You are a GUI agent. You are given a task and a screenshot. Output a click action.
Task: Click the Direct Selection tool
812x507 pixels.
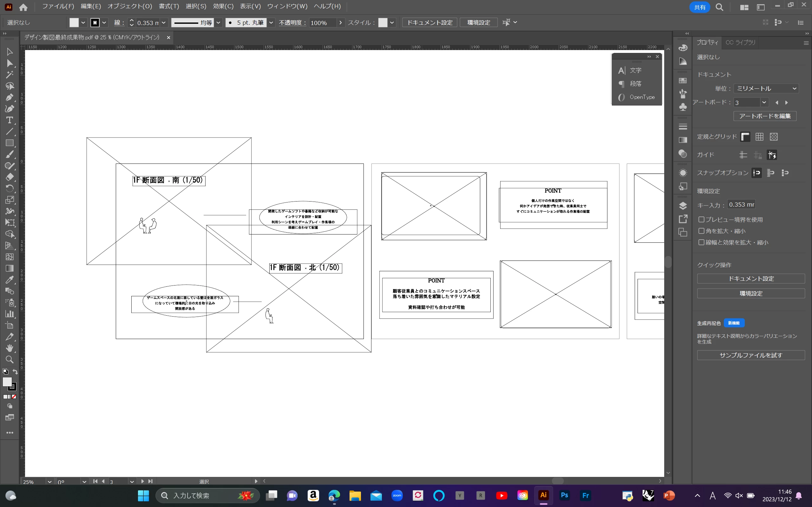point(10,63)
